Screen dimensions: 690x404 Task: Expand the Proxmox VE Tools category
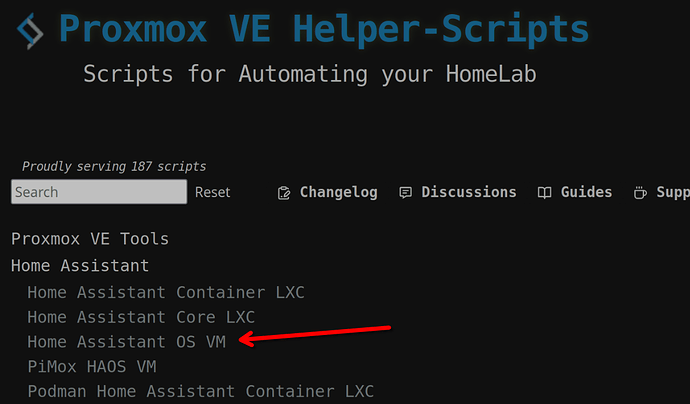(x=90, y=239)
